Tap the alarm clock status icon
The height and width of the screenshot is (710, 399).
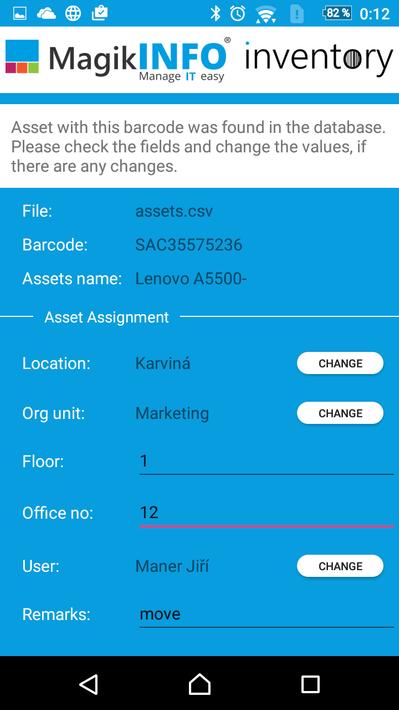tap(237, 13)
